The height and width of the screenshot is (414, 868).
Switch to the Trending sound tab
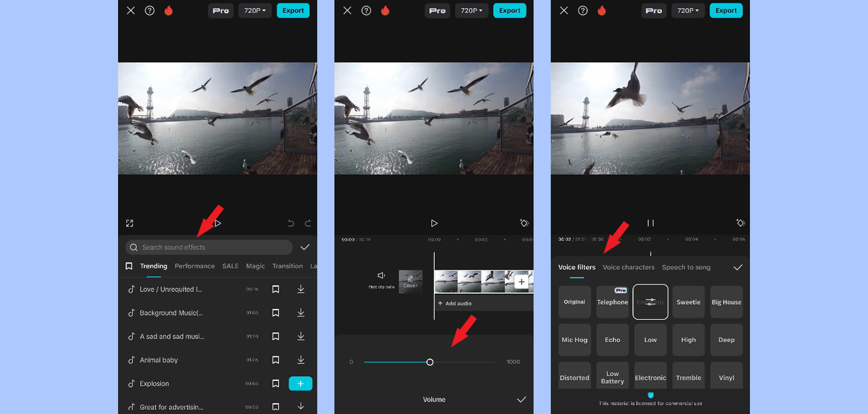pos(154,266)
